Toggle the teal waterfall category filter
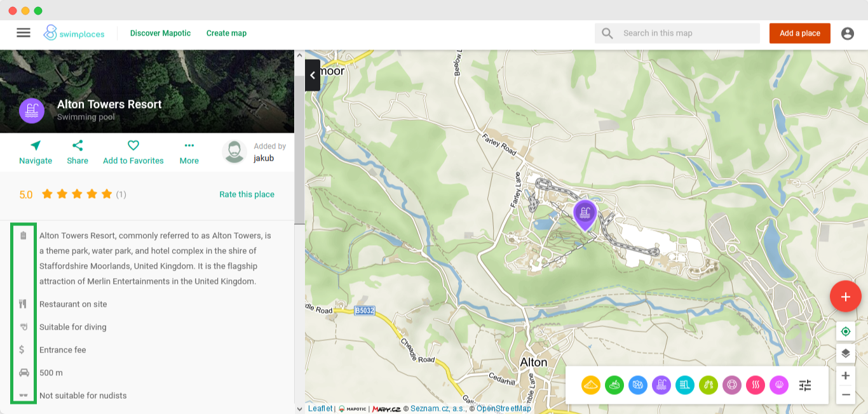The height and width of the screenshot is (414, 868). point(685,385)
